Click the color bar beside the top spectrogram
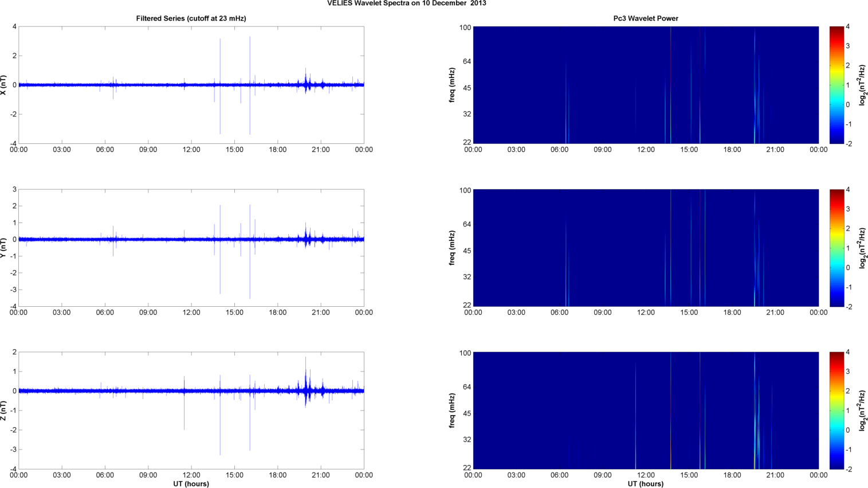 coord(836,85)
